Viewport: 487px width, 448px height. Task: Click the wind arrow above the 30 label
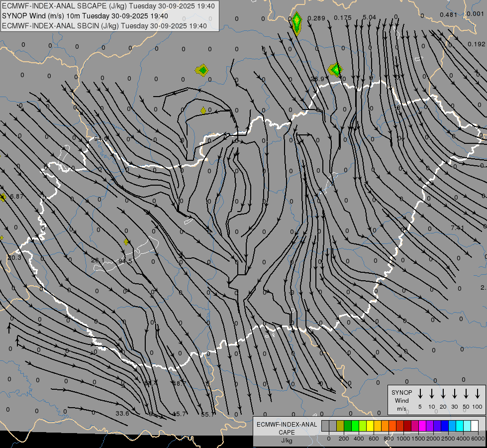pyautogui.click(x=454, y=394)
